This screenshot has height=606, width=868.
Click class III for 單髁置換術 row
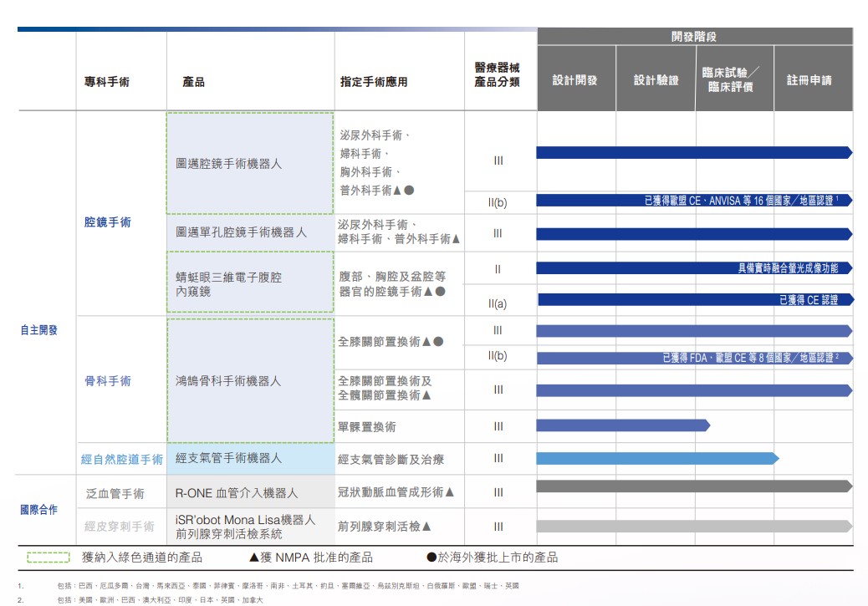point(498,426)
